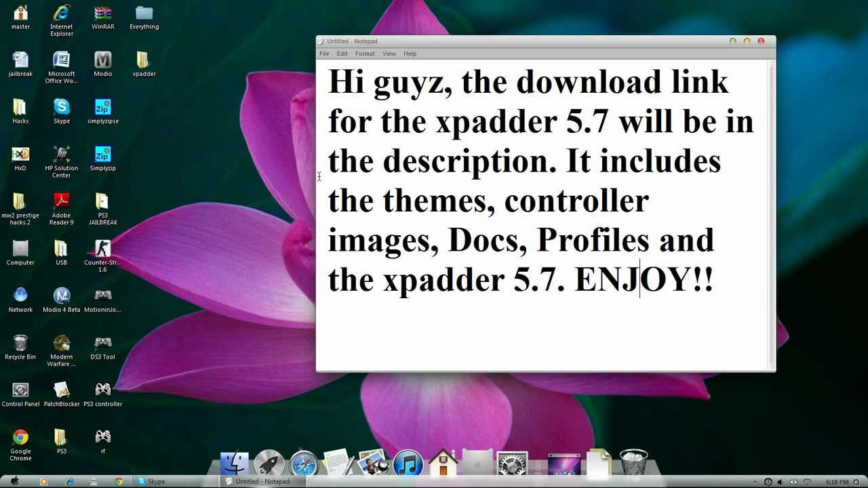Select the DS3 Tool gamepad icon
Viewport: 868px width, 488px height.
coord(103,348)
